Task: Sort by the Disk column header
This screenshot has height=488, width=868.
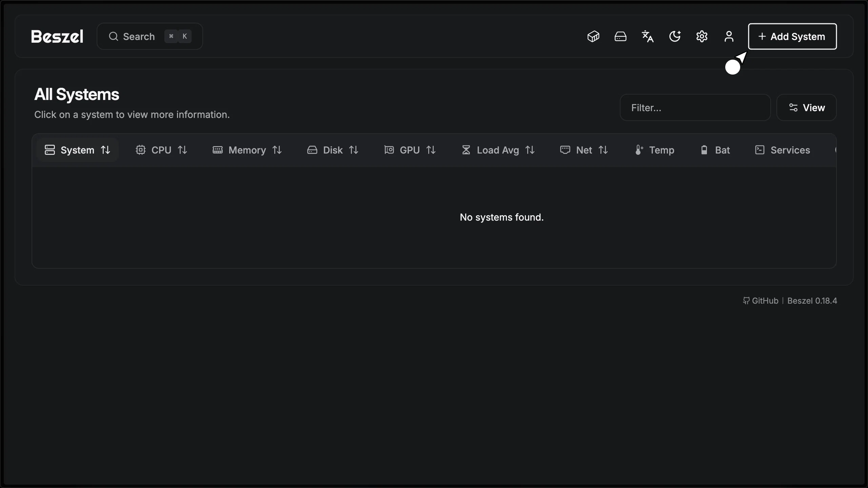Action: click(333, 150)
